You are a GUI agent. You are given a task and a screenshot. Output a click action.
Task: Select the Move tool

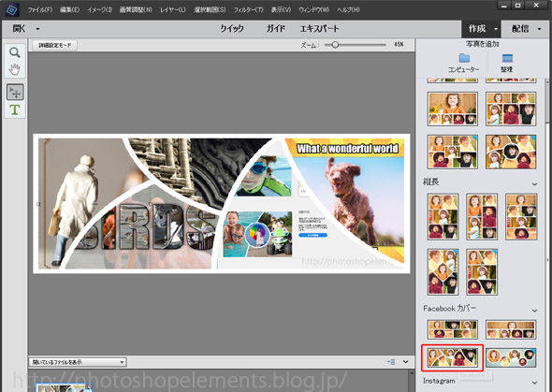[x=15, y=93]
